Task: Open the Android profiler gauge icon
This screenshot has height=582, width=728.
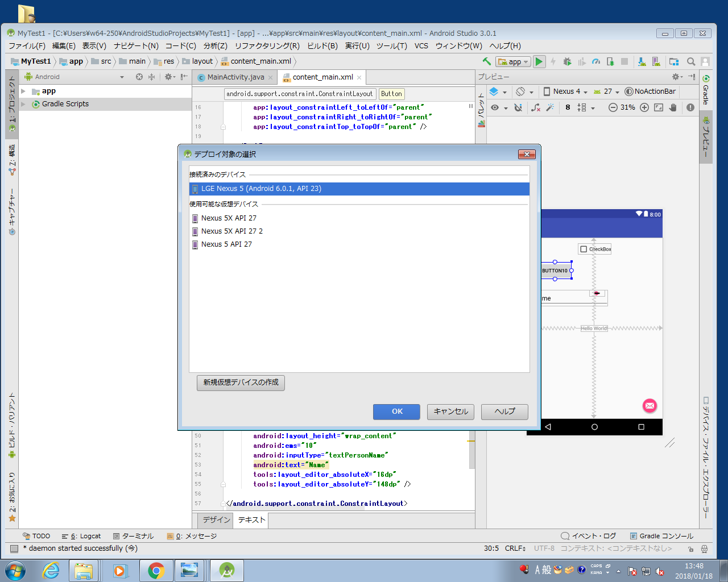Action: point(596,61)
